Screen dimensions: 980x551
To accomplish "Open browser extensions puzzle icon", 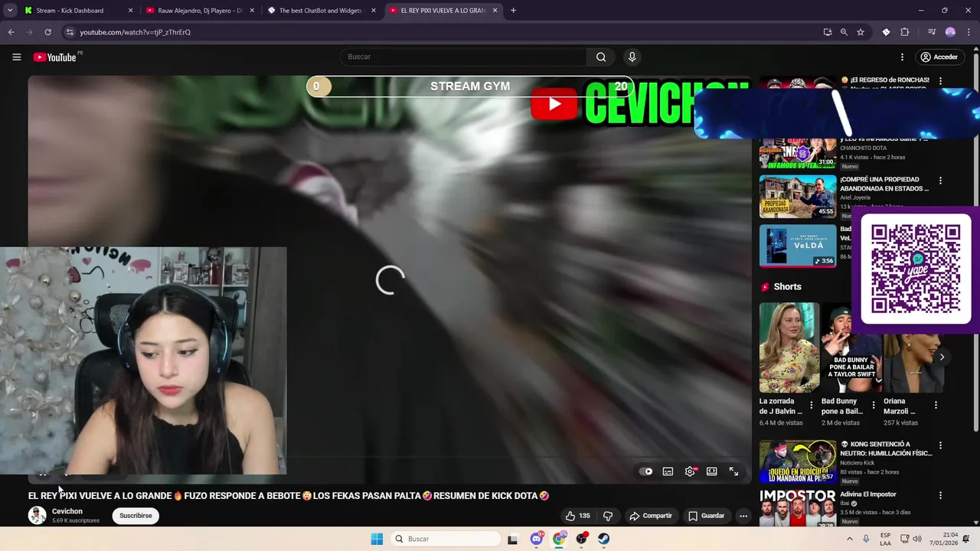I will coord(905,32).
